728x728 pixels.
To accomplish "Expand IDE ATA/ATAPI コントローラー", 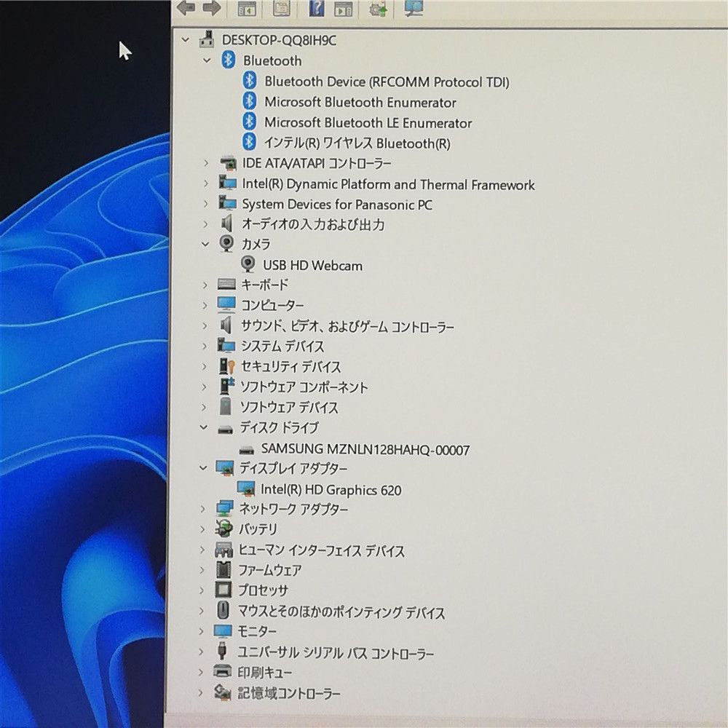I will click(x=206, y=163).
